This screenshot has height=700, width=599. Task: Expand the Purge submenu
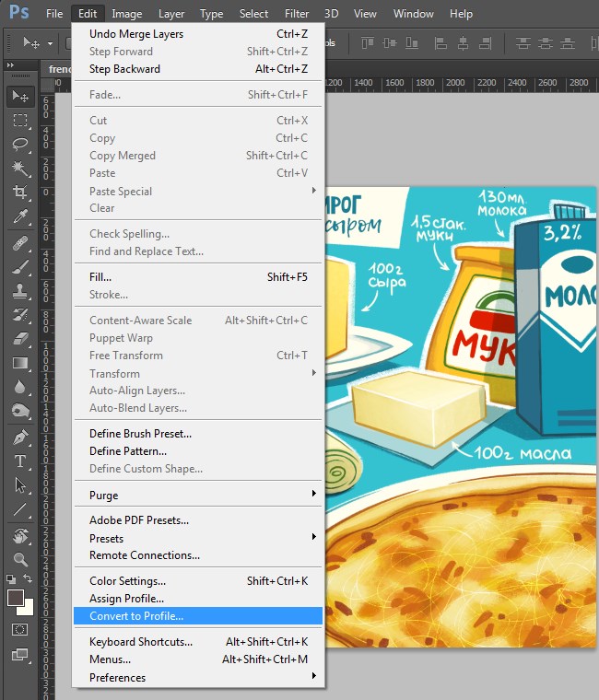click(x=198, y=495)
